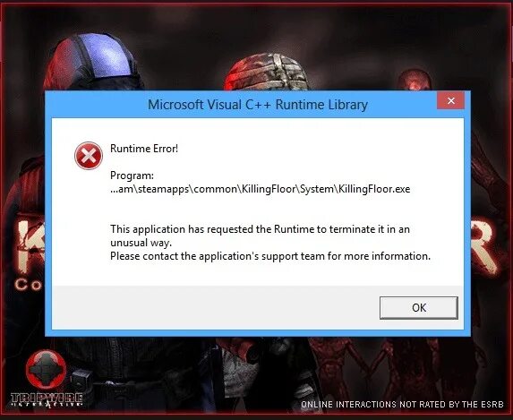Click the Tripwire Interactive logo text
Screen dimensions: 513x420
click(47, 400)
